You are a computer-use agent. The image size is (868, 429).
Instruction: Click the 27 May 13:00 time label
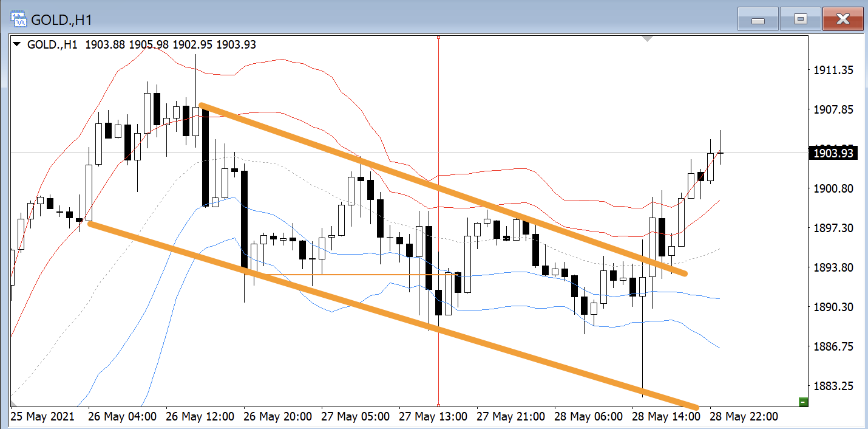[x=433, y=417]
